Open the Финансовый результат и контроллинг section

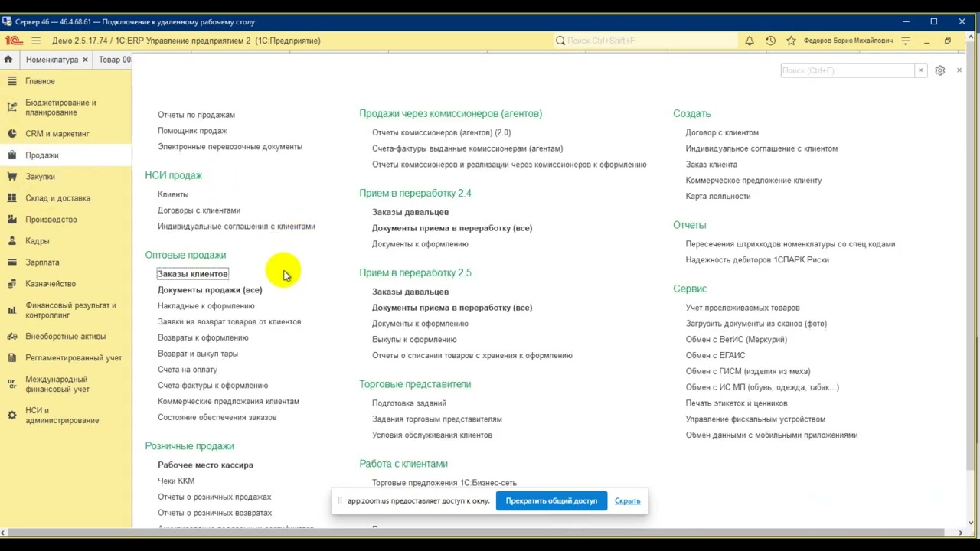coord(70,310)
